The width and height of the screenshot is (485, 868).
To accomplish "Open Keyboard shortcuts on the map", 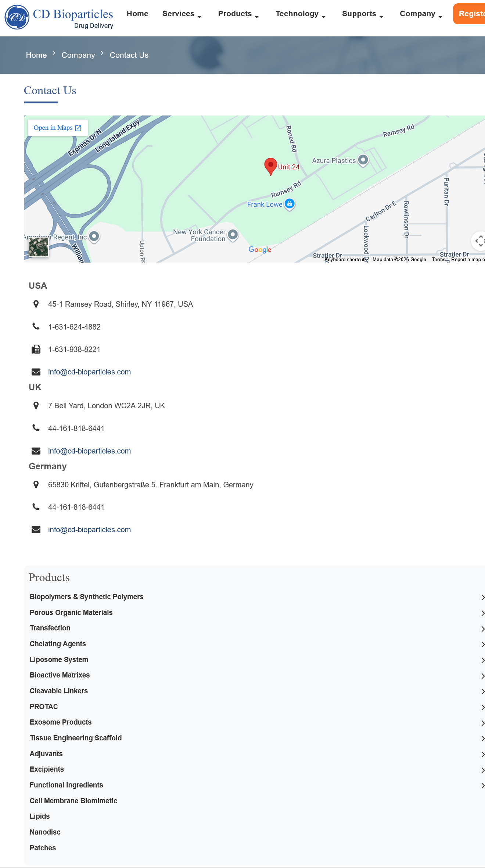I will coord(345,260).
